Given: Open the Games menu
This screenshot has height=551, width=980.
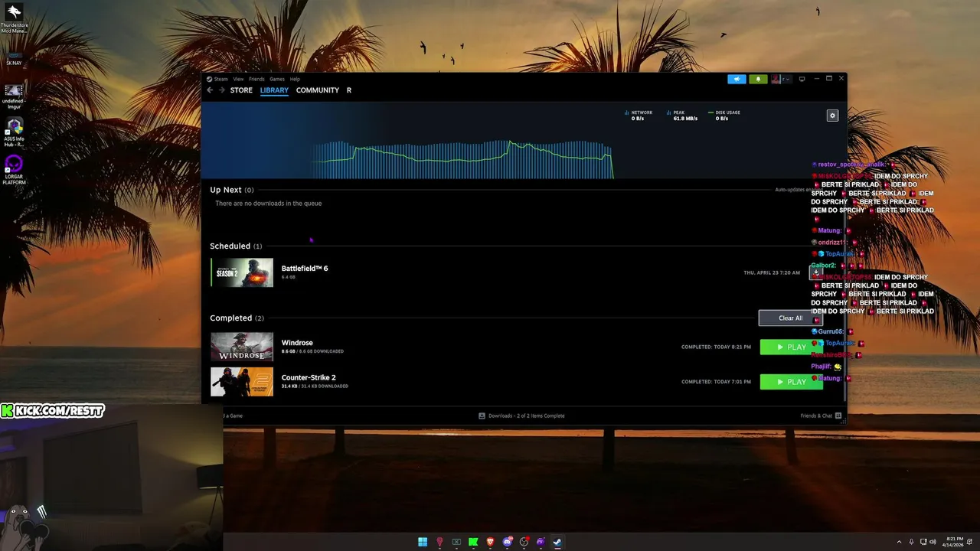Looking at the screenshot, I should (277, 79).
